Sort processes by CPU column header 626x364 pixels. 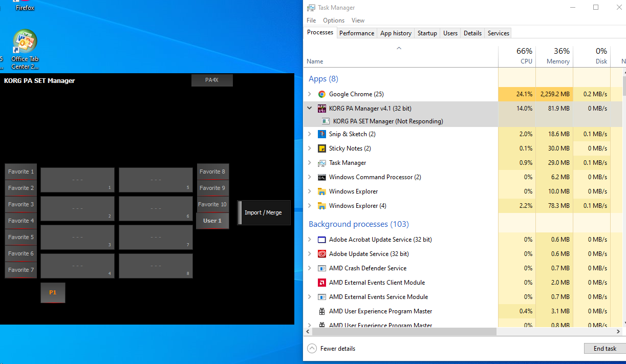517,56
